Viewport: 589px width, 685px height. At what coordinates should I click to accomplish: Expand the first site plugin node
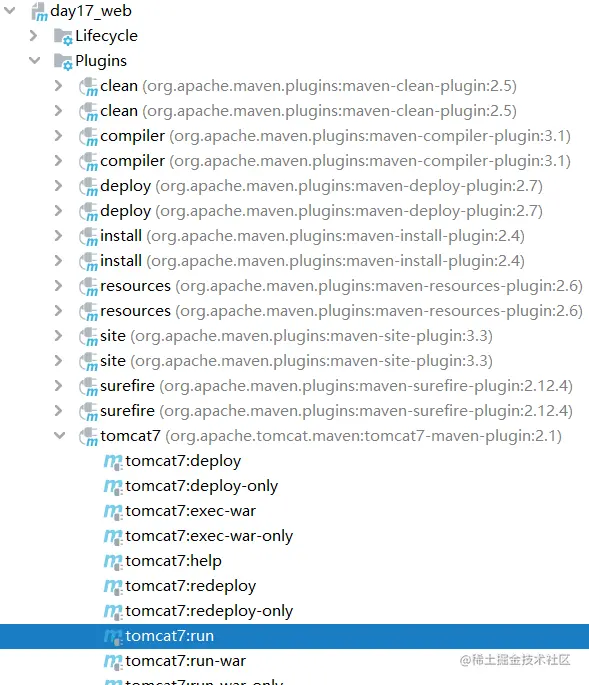click(x=59, y=336)
